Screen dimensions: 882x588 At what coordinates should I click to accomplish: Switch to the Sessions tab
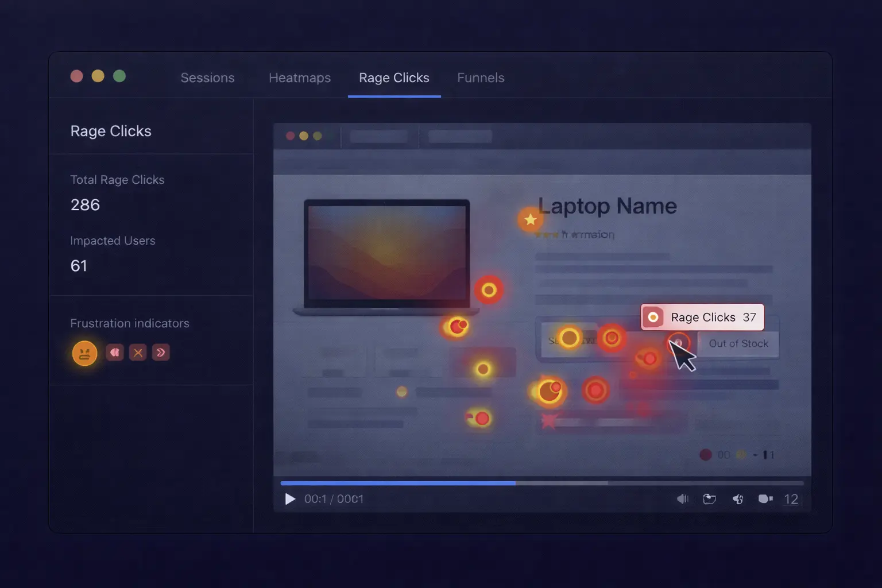[x=207, y=78]
